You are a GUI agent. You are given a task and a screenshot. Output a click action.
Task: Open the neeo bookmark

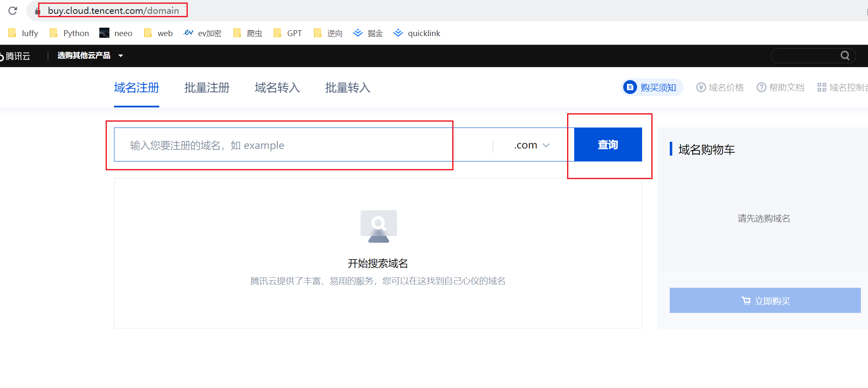coord(116,33)
